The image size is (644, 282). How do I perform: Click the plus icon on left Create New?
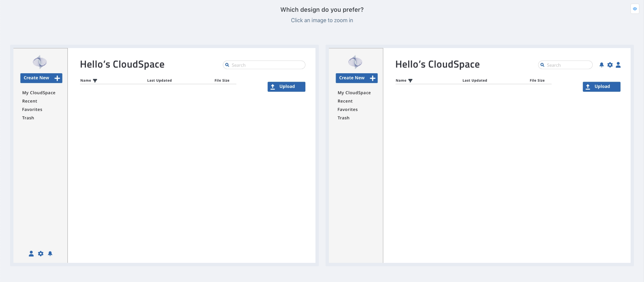57,78
